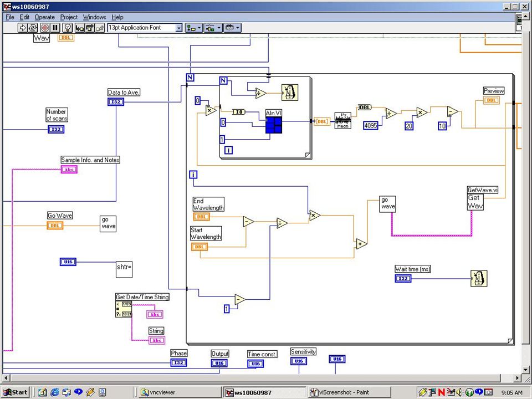The width and height of the screenshot is (532, 399).
Task: Abort execution with the stop-sign button
Action: 45,28
